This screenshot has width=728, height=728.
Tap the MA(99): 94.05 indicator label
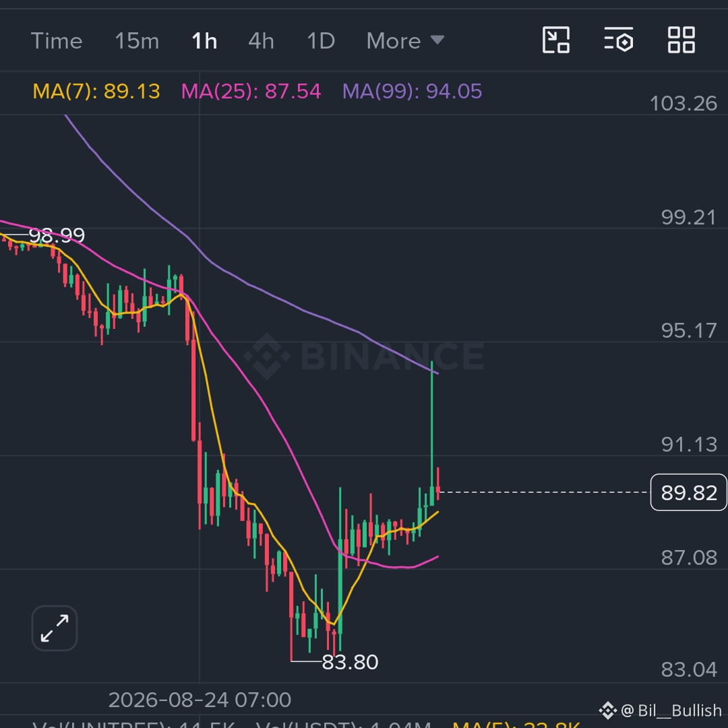pos(413,91)
